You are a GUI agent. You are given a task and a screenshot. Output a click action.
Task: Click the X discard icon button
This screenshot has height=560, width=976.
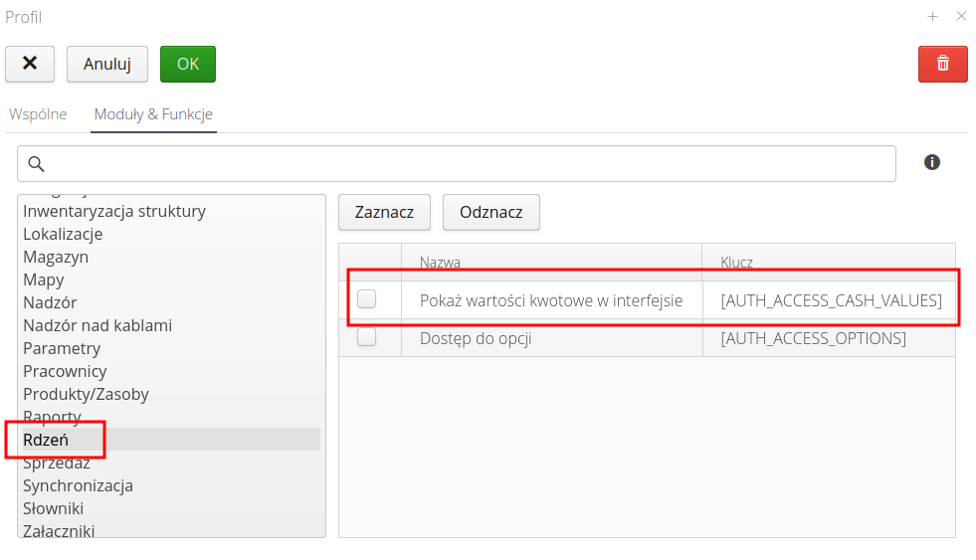(30, 64)
